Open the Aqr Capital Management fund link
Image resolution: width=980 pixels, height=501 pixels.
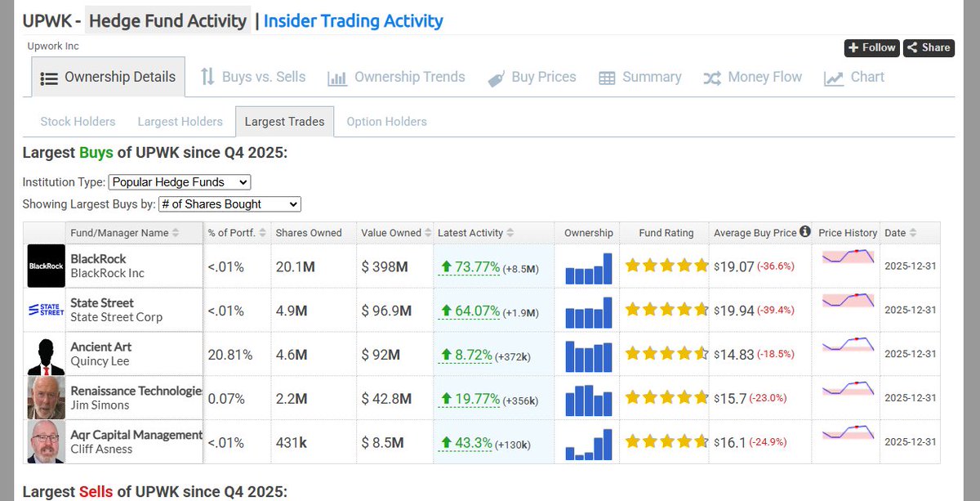tap(136, 436)
